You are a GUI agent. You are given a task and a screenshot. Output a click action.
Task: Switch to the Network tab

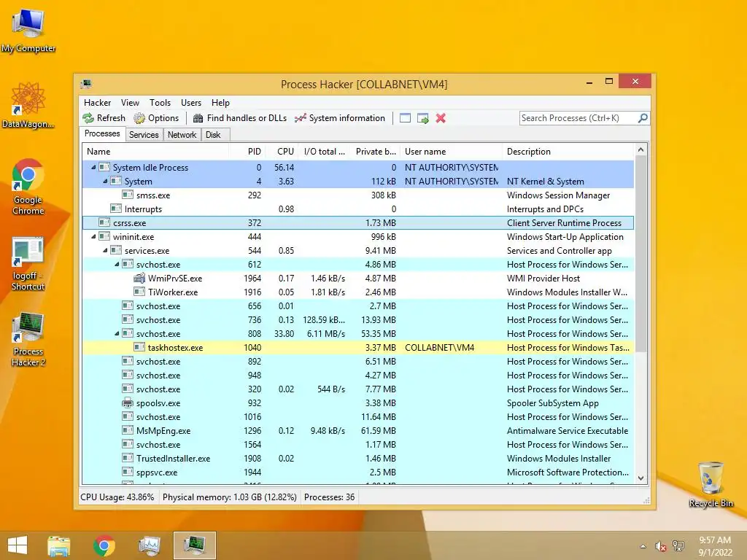[182, 135]
